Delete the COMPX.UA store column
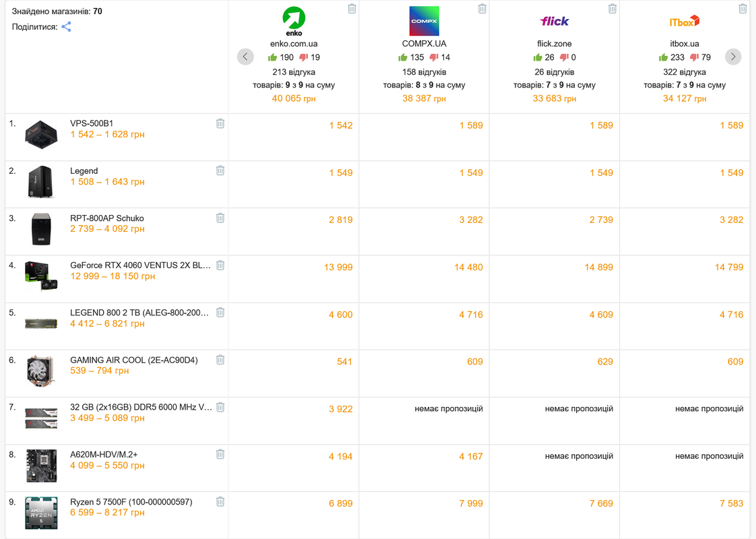 pyautogui.click(x=482, y=9)
